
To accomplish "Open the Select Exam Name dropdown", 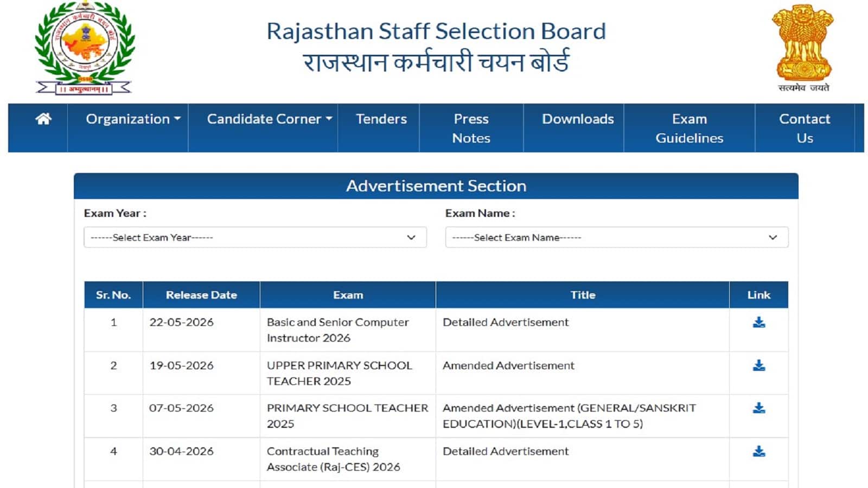I will click(x=617, y=237).
